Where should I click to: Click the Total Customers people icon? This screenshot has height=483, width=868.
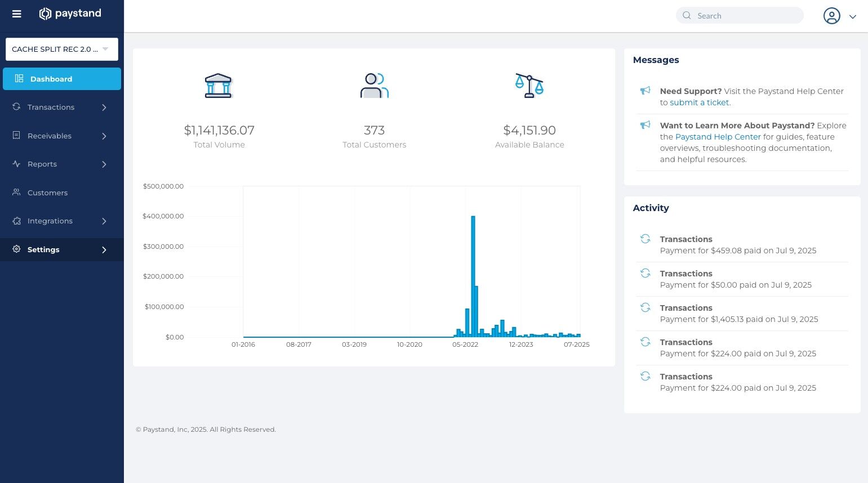point(374,86)
